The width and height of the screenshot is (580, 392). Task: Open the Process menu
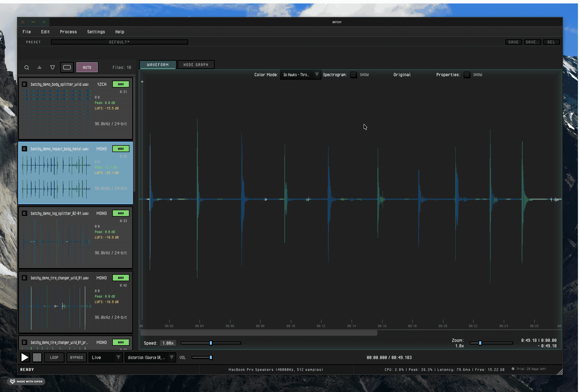point(68,32)
